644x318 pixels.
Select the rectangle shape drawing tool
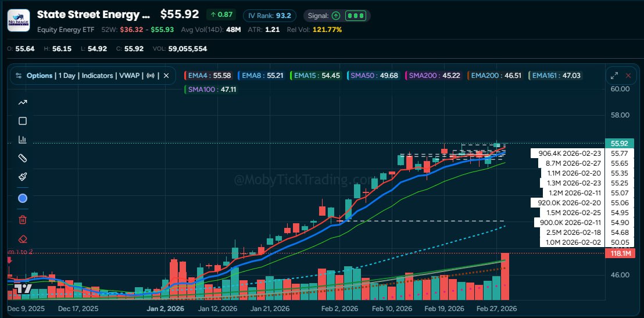[x=23, y=121]
